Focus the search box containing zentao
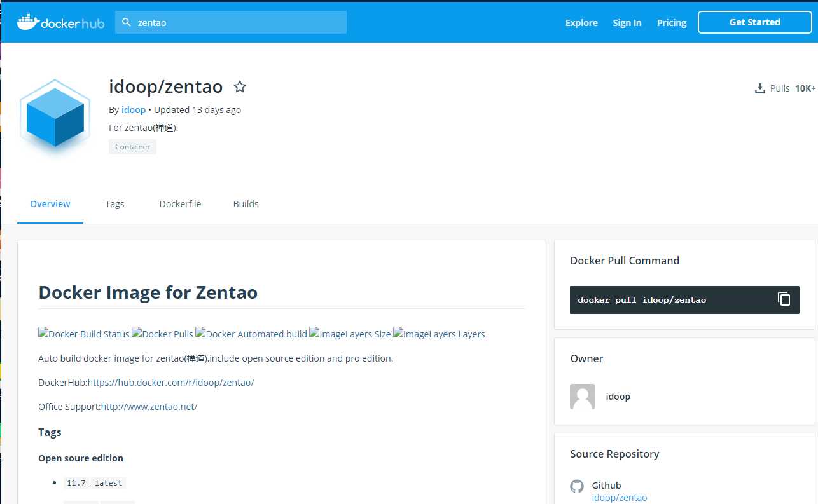 tap(231, 22)
